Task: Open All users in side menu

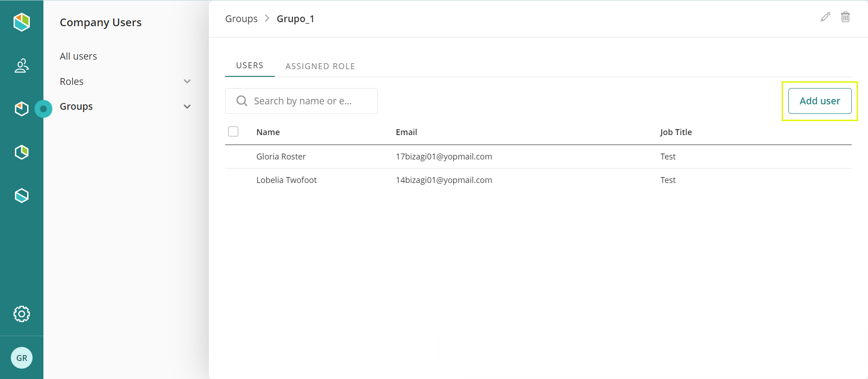Action: pos(78,56)
